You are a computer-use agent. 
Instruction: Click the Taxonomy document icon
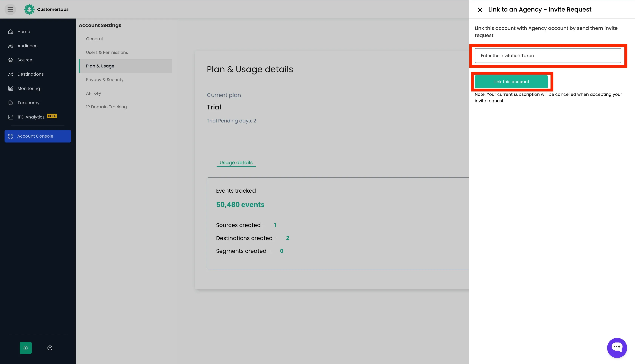pos(11,103)
